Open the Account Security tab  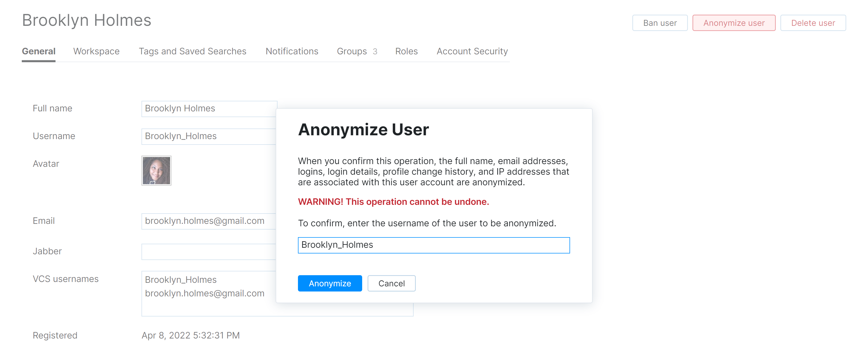click(472, 51)
